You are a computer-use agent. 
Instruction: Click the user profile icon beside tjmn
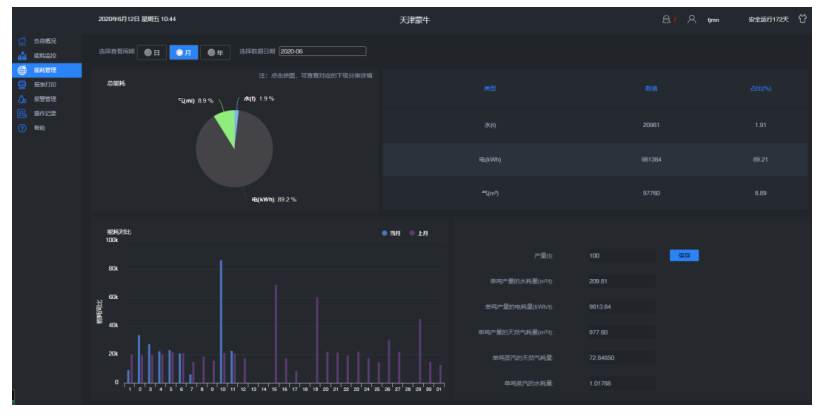coord(691,19)
